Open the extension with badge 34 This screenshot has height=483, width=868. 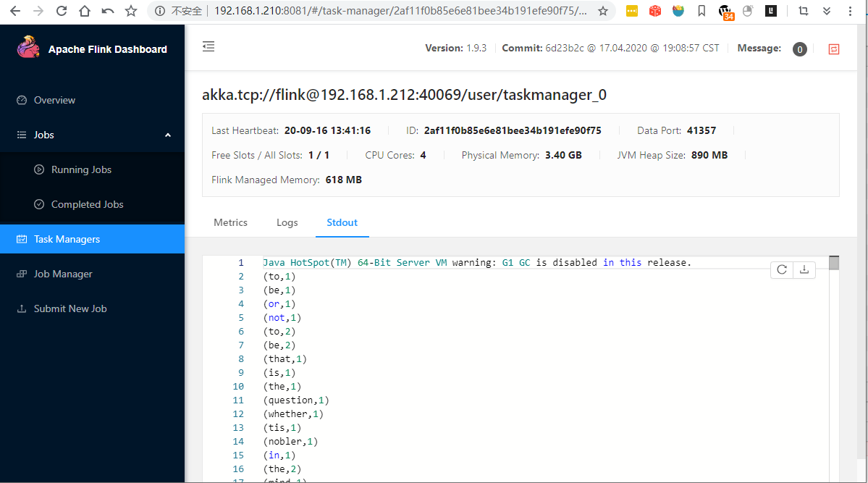(725, 12)
